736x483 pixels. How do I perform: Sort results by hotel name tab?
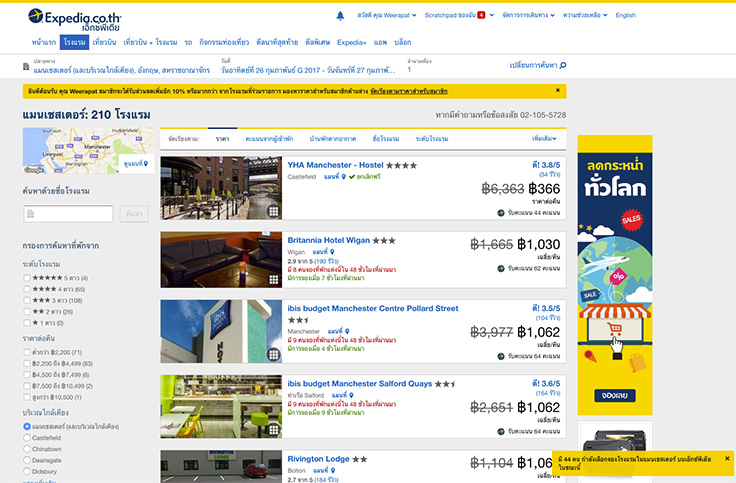tap(386, 138)
